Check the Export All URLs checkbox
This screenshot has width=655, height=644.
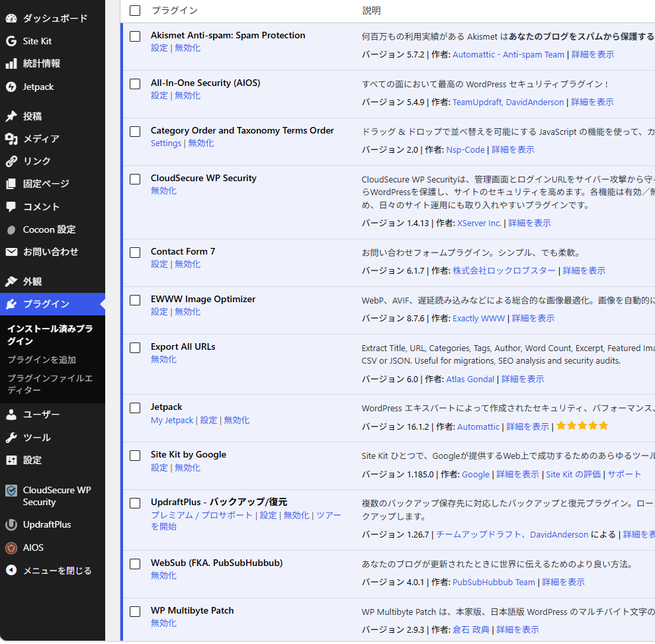pos(135,348)
